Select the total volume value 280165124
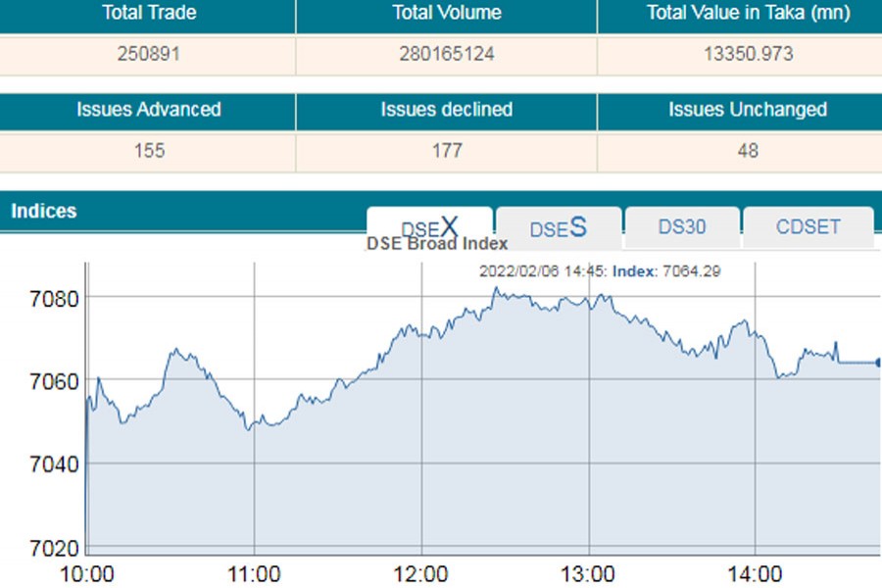This screenshot has height=588, width=882. pyautogui.click(x=447, y=55)
